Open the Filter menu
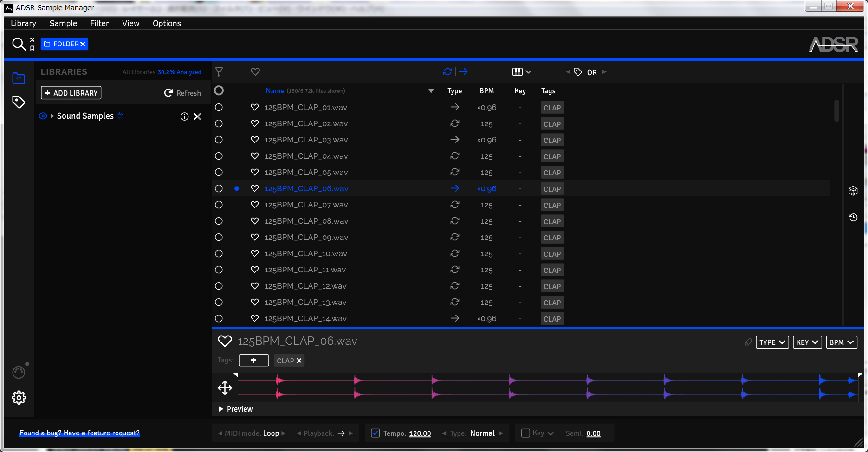The height and width of the screenshot is (452, 868). tap(99, 23)
